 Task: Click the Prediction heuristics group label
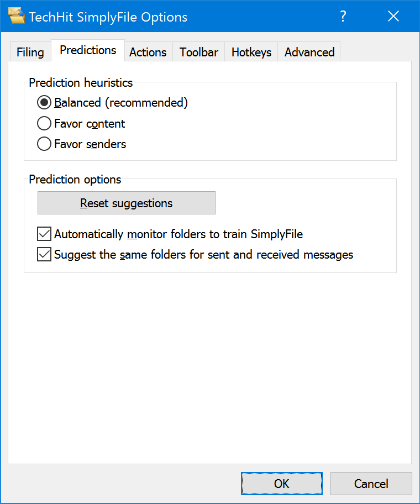[81, 82]
